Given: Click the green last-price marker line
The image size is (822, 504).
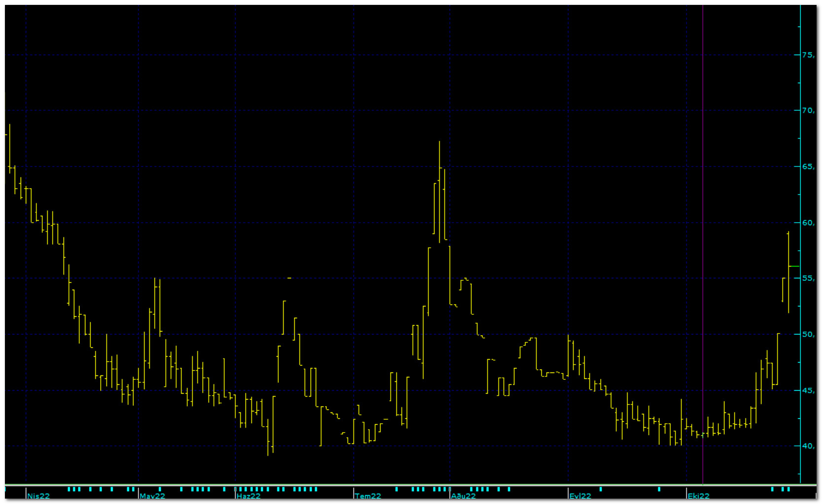Looking at the screenshot, I should click(794, 266).
